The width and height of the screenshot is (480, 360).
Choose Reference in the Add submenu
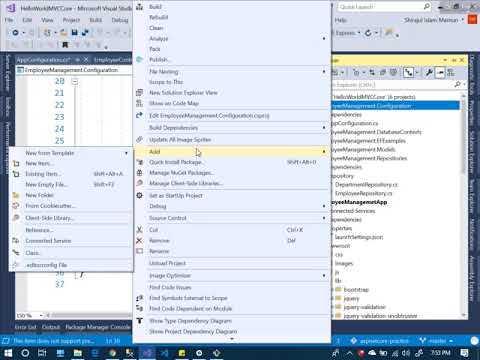point(39,230)
